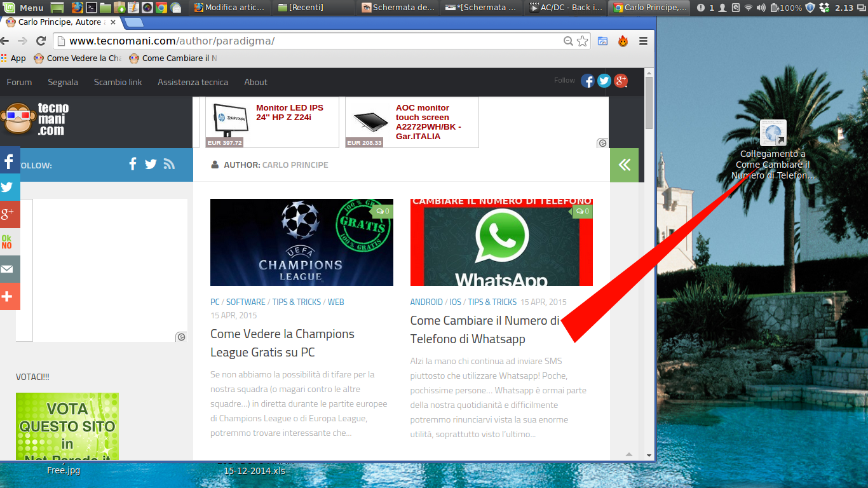Open the Wi-Fi network indicator in tray
This screenshot has height=488, width=868.
(748, 8)
